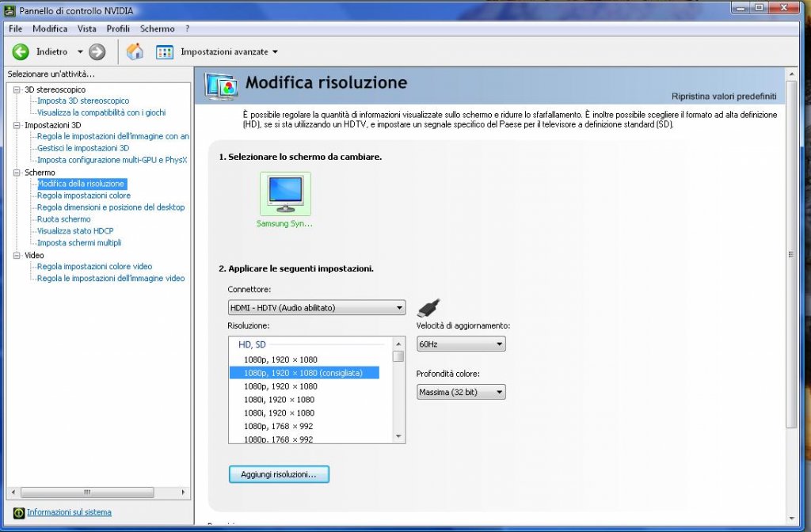Click right arrow of task tree scrollbar
The image size is (811, 532).
click(183, 492)
